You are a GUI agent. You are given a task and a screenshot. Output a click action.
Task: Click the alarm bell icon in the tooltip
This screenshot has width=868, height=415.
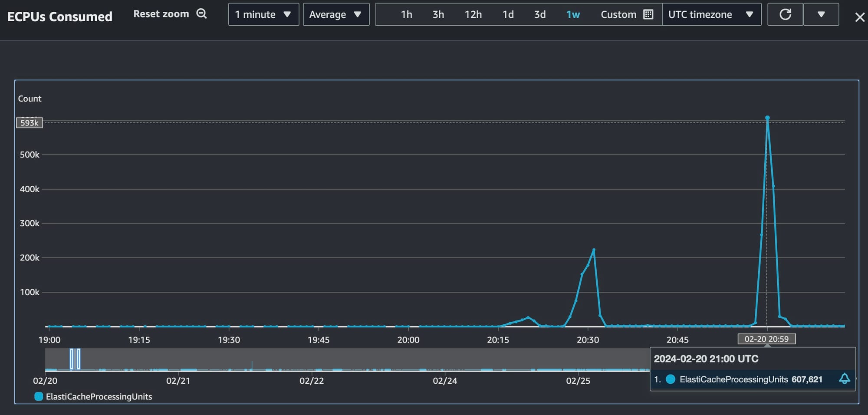tap(844, 379)
